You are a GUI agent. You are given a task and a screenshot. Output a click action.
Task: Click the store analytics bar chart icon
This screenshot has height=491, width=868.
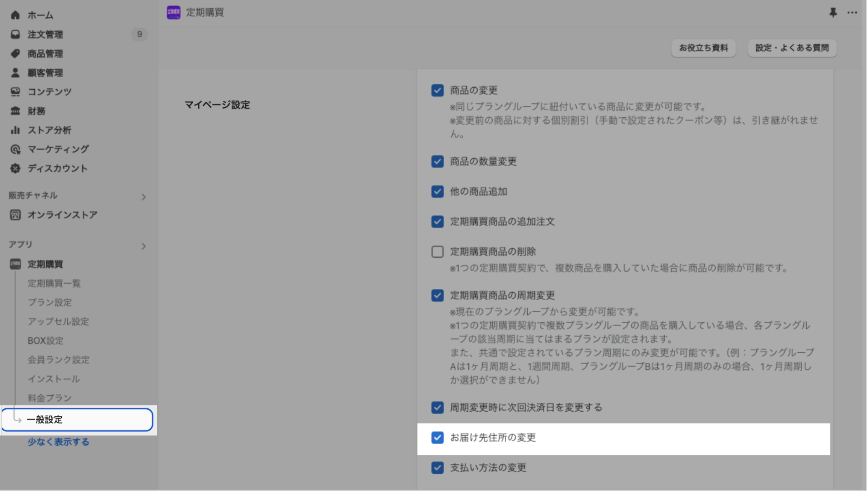pos(16,130)
